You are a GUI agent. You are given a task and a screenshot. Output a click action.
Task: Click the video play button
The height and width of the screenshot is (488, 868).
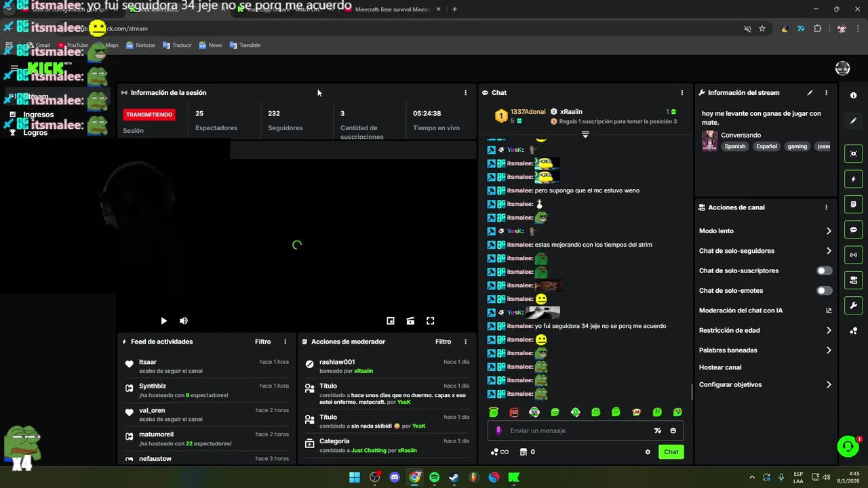(163, 321)
